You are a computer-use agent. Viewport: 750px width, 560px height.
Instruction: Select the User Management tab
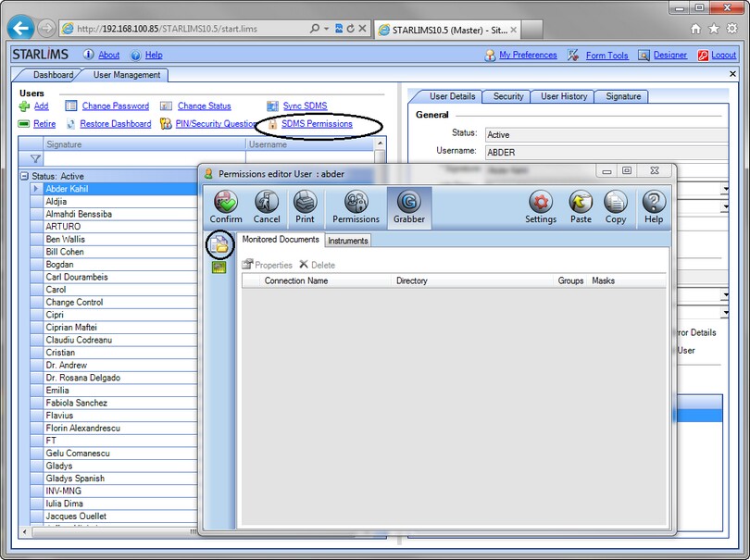click(127, 75)
